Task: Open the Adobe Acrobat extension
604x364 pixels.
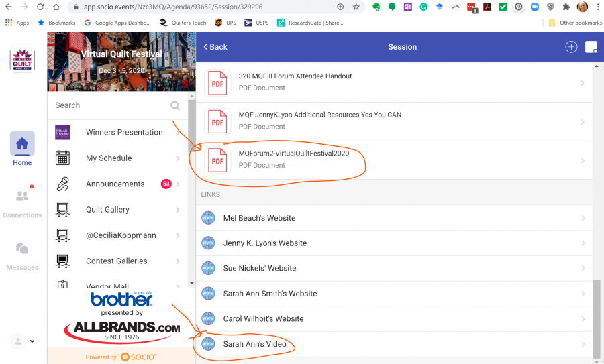Action: pos(487,7)
